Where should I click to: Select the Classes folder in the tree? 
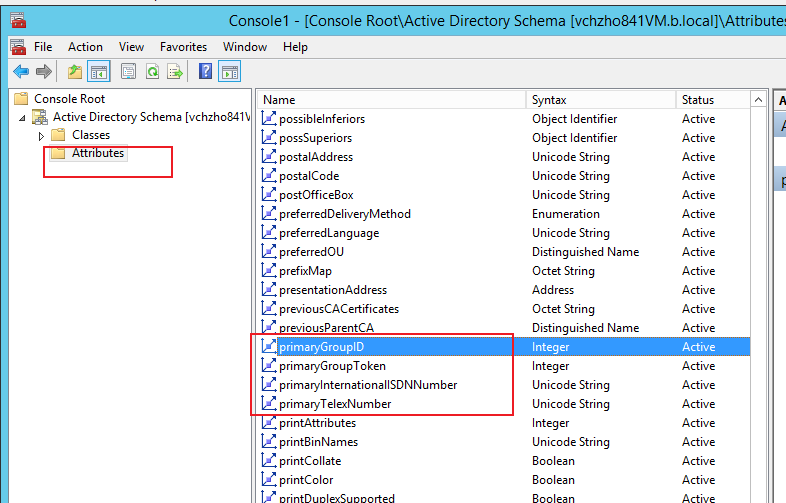pyautogui.click(x=91, y=135)
